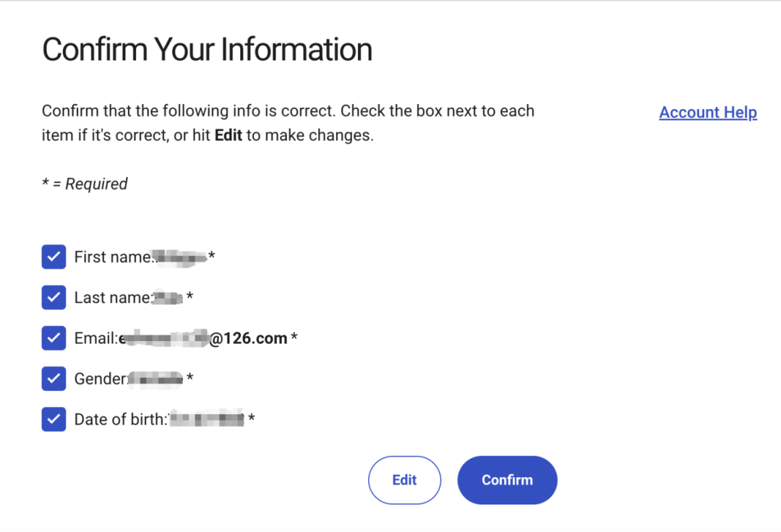Click the "Date of birth" label text
Image resolution: width=781 pixels, height=532 pixels.
120,419
